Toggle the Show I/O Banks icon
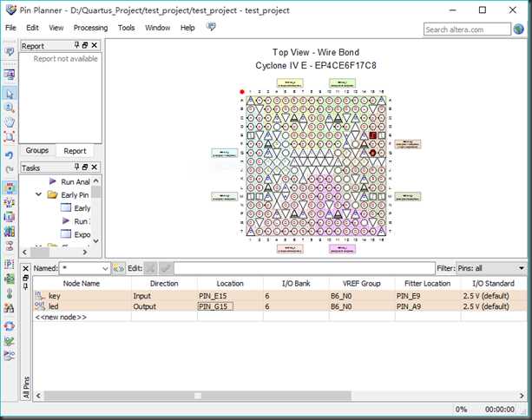This screenshot has height=420, width=532. click(x=10, y=187)
